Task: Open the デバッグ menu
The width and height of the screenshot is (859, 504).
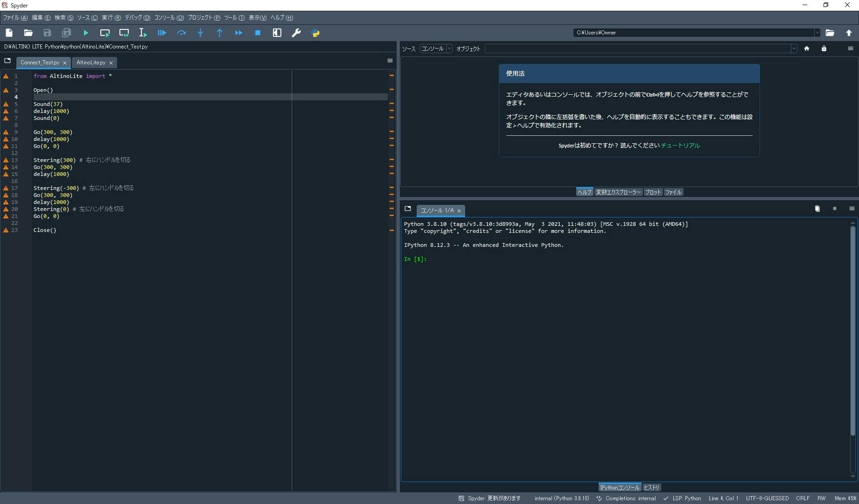Action: 137,18
